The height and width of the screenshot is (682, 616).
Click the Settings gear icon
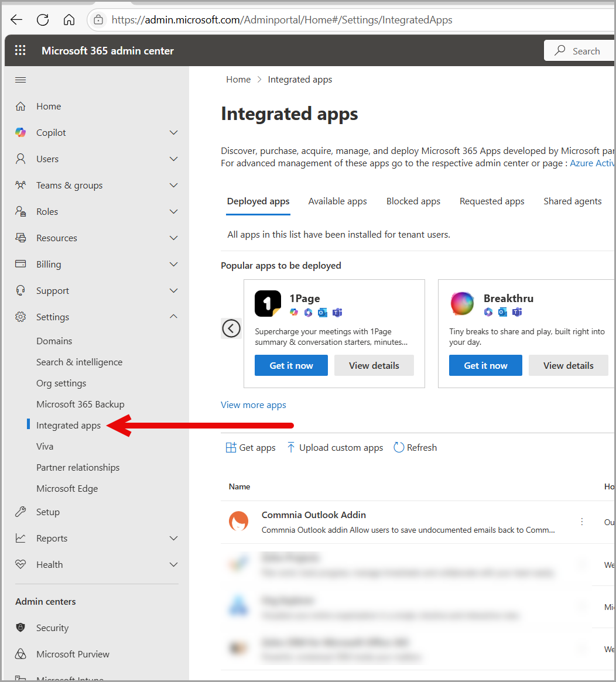[20, 317]
